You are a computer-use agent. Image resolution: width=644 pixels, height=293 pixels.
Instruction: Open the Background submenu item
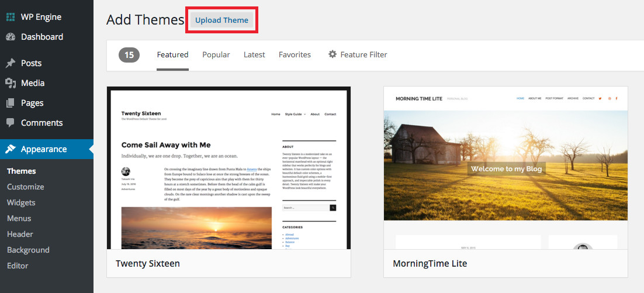[x=28, y=250]
